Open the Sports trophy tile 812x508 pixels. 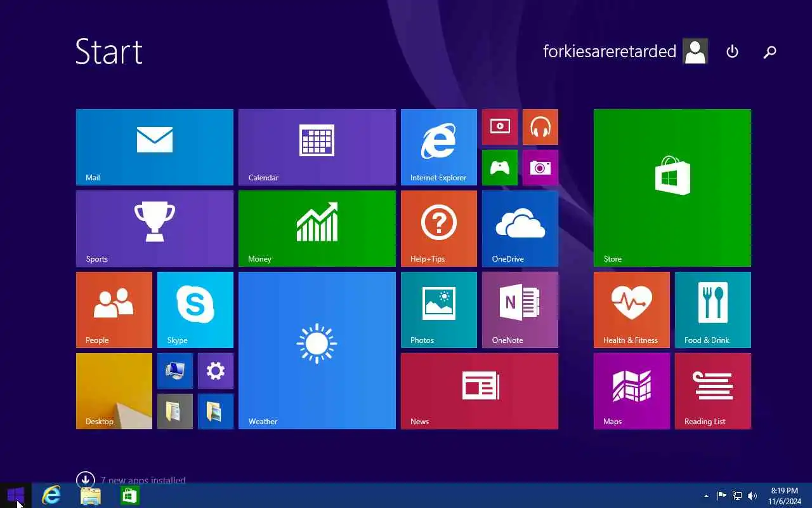pyautogui.click(x=155, y=229)
